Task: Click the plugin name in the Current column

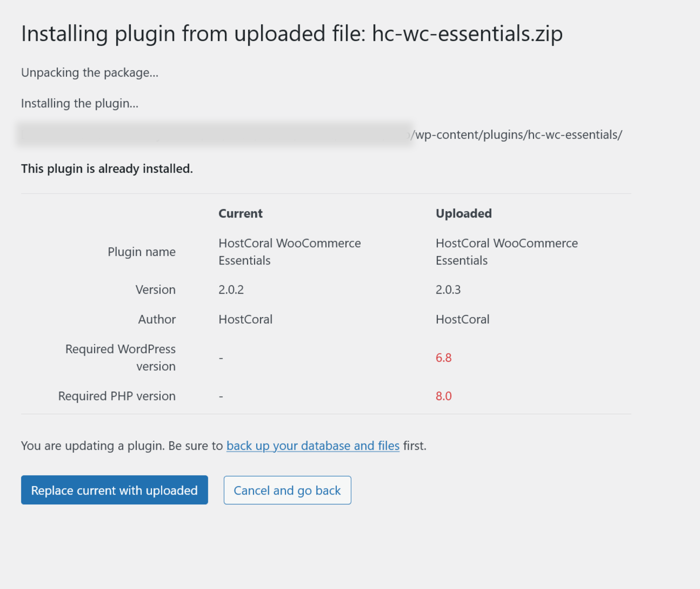Action: (x=289, y=252)
